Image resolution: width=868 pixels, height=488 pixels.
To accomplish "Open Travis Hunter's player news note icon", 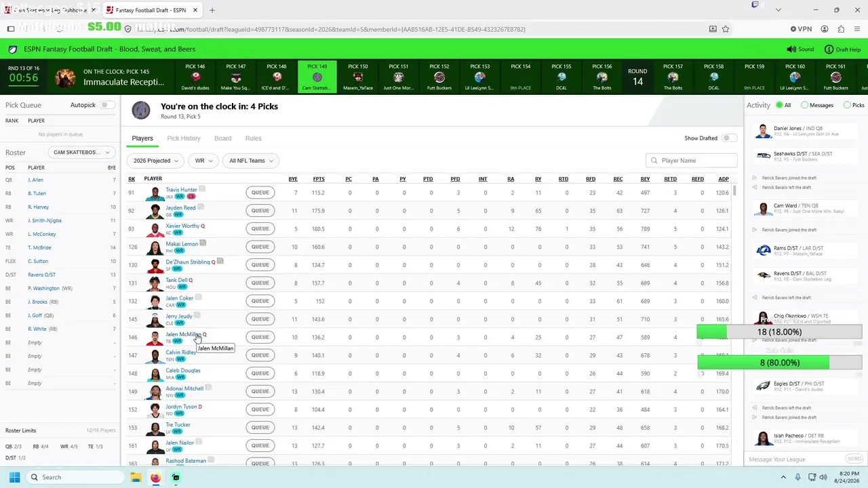I will [x=202, y=189].
